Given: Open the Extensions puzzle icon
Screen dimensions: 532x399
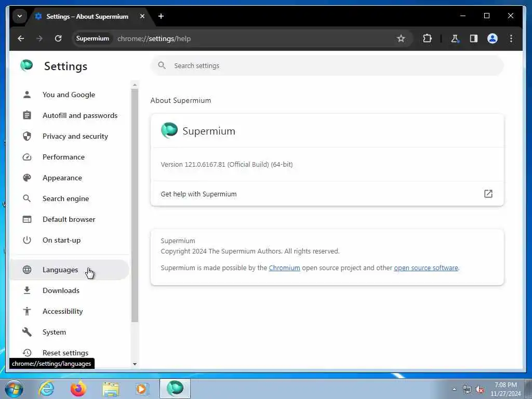Looking at the screenshot, I should (427, 38).
